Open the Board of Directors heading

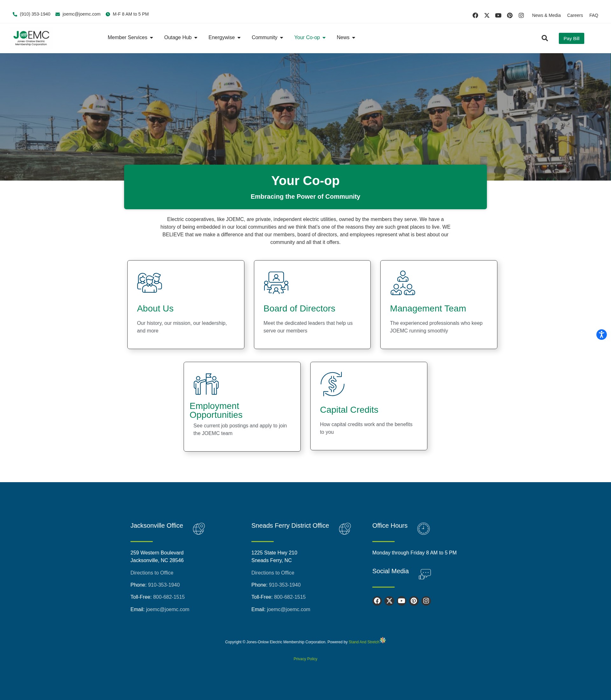tap(299, 308)
